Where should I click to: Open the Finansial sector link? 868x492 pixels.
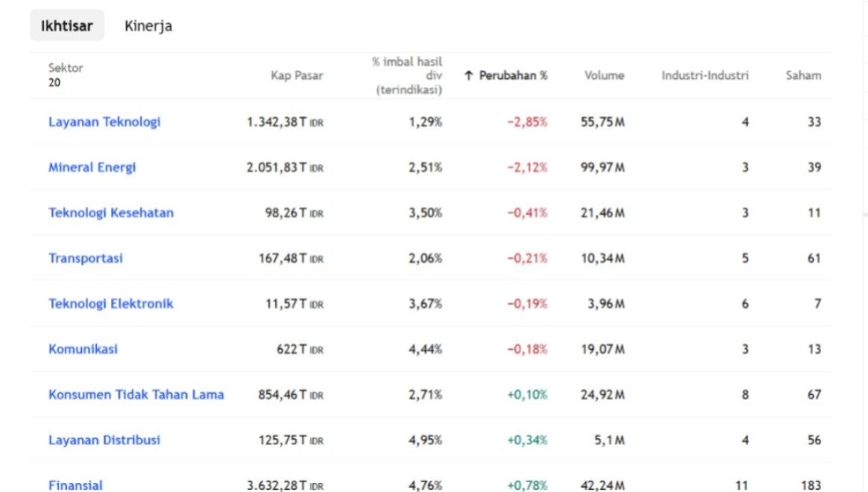click(x=75, y=485)
